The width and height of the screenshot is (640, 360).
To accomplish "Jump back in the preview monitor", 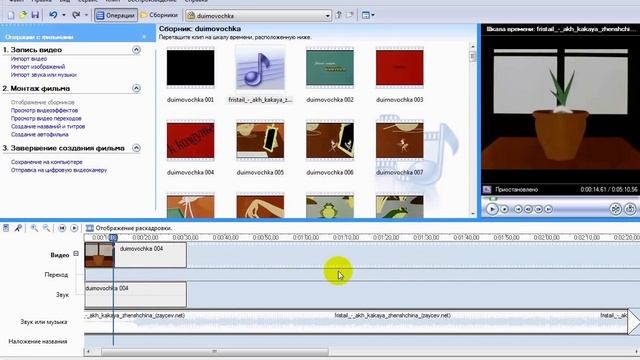I will coord(518,209).
